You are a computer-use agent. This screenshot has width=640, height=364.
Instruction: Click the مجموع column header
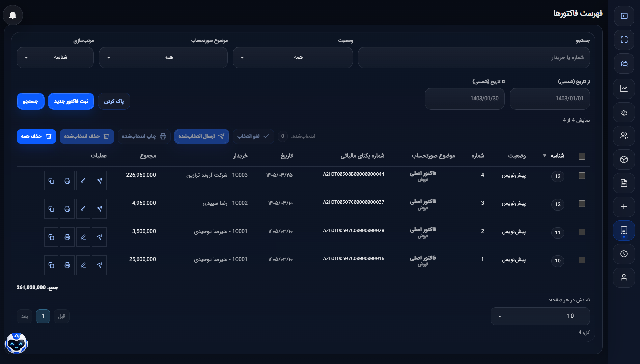click(148, 156)
